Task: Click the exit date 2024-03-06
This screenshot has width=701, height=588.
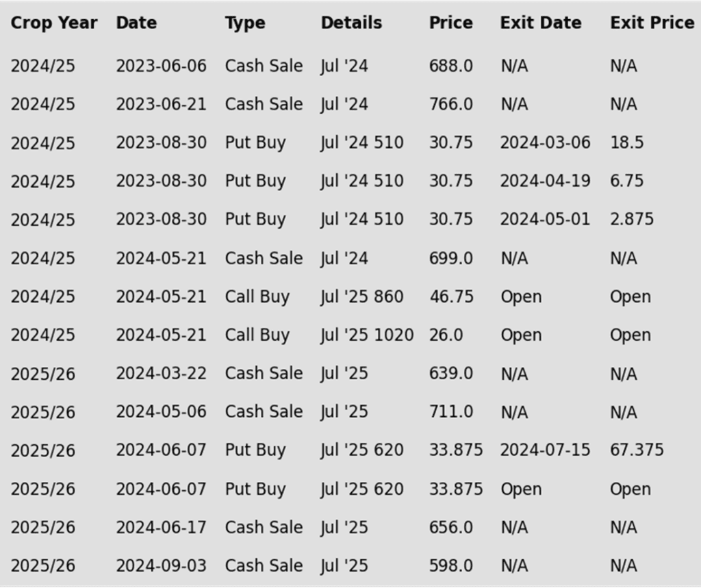Action: pos(545,143)
